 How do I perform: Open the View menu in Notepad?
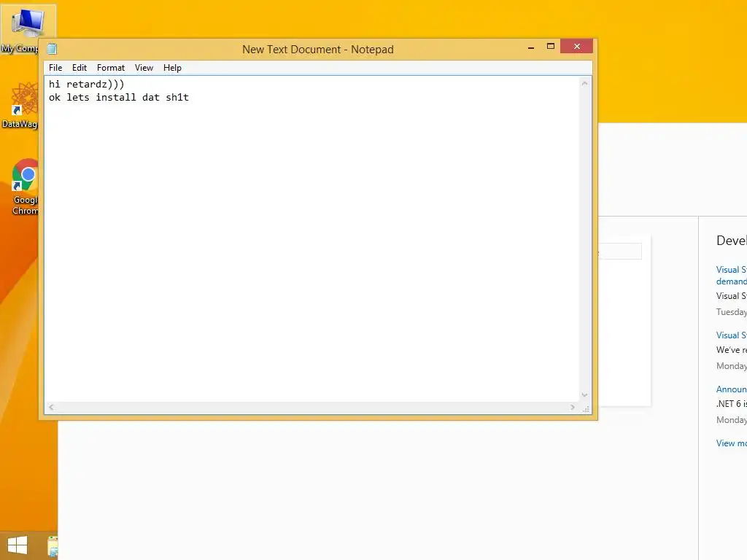[144, 68]
